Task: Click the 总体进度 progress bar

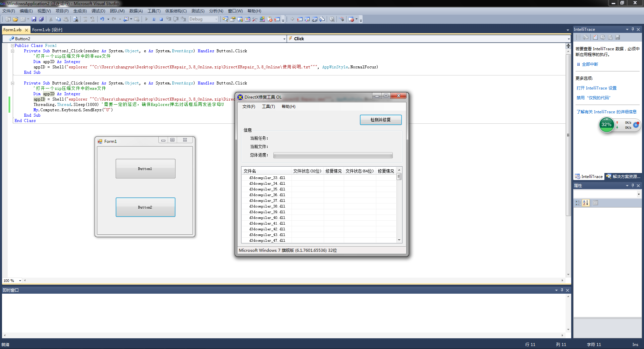Action: pyautogui.click(x=333, y=155)
